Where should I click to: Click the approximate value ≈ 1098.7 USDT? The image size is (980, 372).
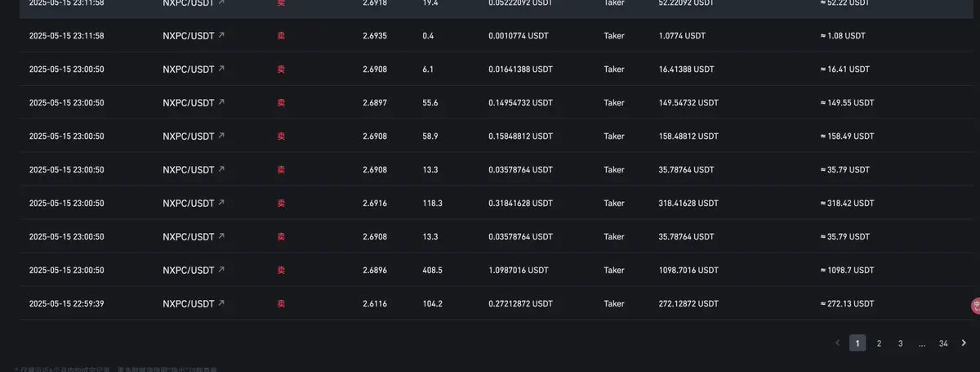(847, 270)
